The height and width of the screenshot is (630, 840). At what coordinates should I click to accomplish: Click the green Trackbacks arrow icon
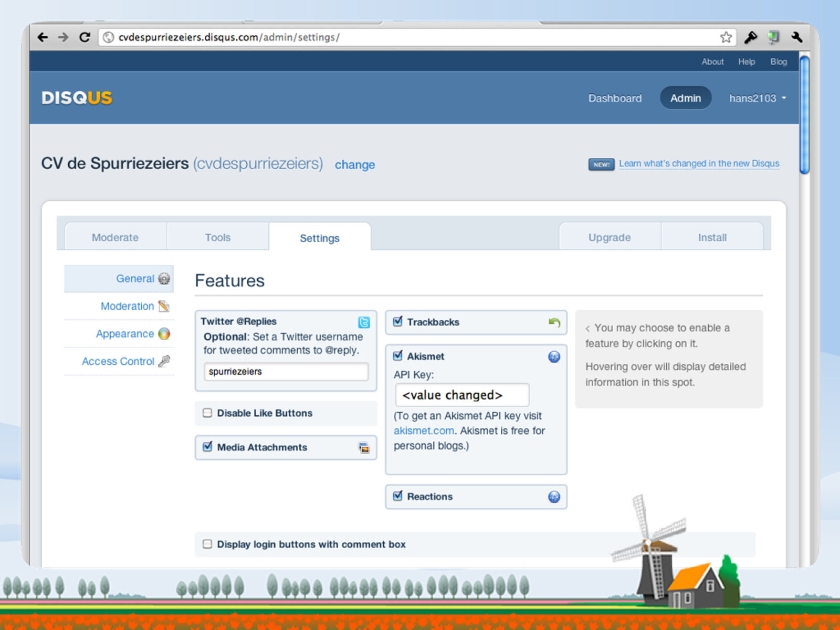coord(554,322)
